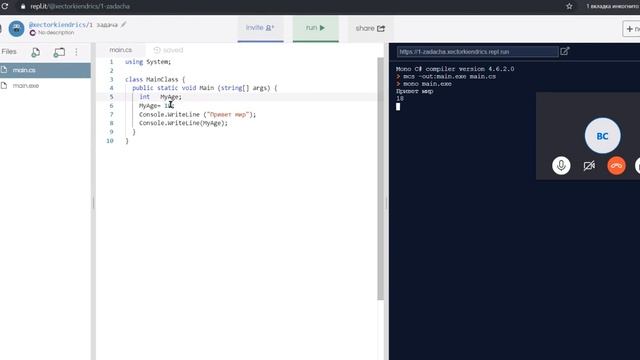
Task: Click the 'mono main.exe' console line
Action: (427, 84)
